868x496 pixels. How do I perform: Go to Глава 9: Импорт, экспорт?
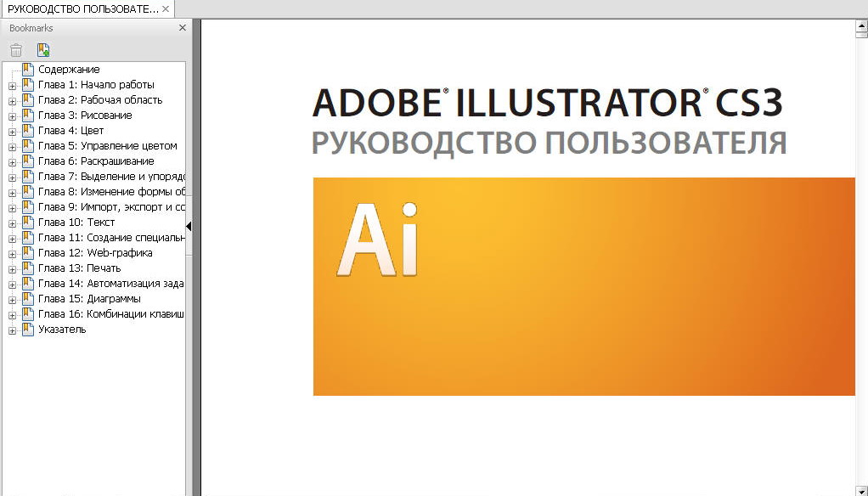(x=111, y=207)
